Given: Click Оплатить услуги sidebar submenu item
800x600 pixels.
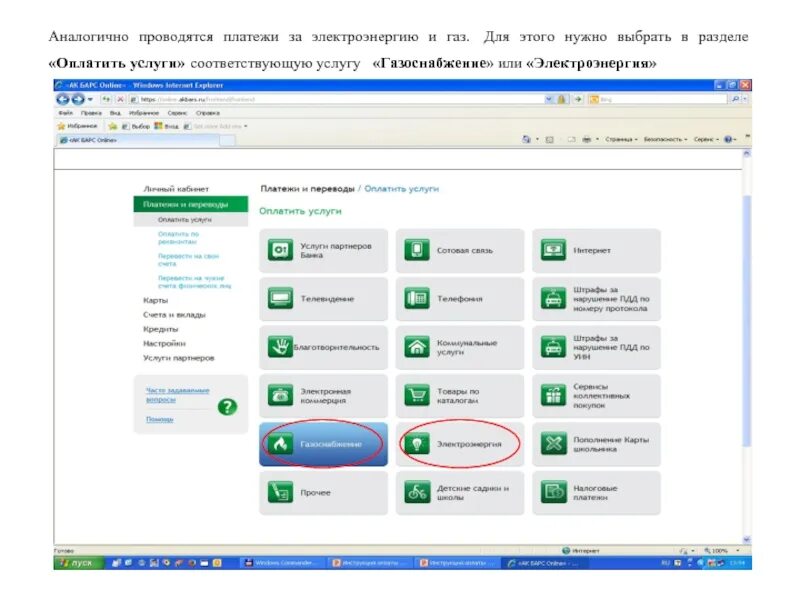Looking at the screenshot, I should pyautogui.click(x=191, y=219).
